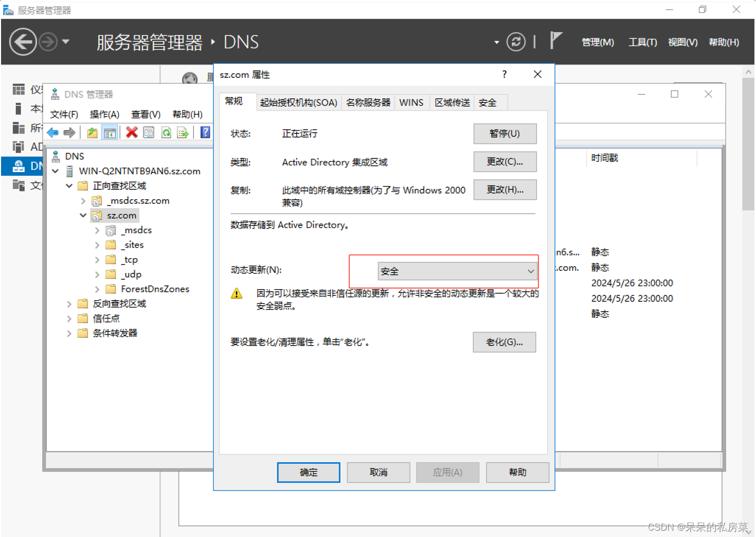
Task: Click the gray Forward arrow in the DNS Manager toolbar
Action: coord(69,133)
